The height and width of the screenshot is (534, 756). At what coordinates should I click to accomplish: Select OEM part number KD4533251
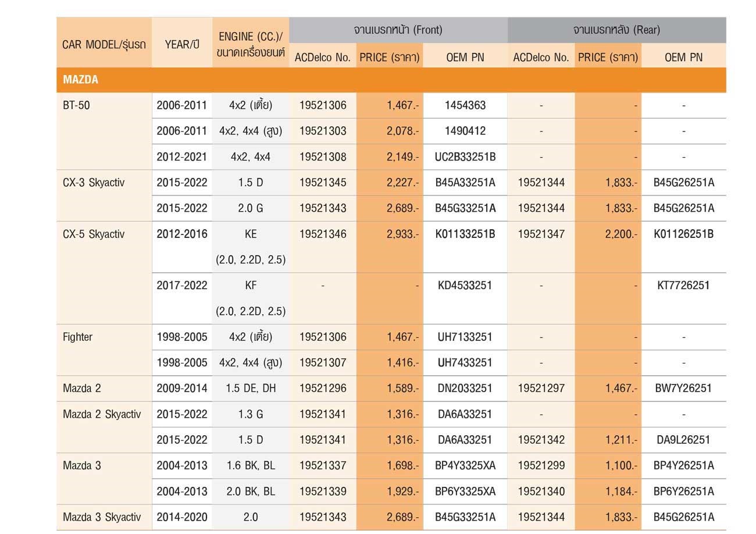click(x=465, y=285)
